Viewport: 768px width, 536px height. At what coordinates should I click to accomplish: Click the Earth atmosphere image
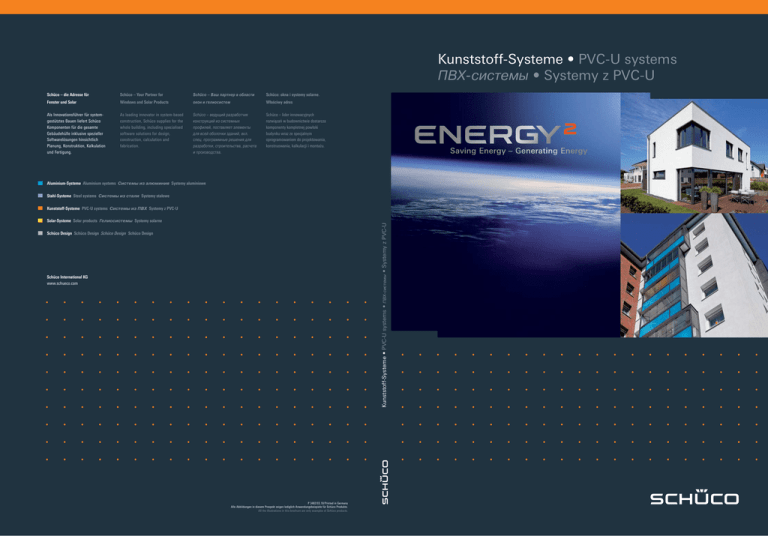(x=505, y=240)
